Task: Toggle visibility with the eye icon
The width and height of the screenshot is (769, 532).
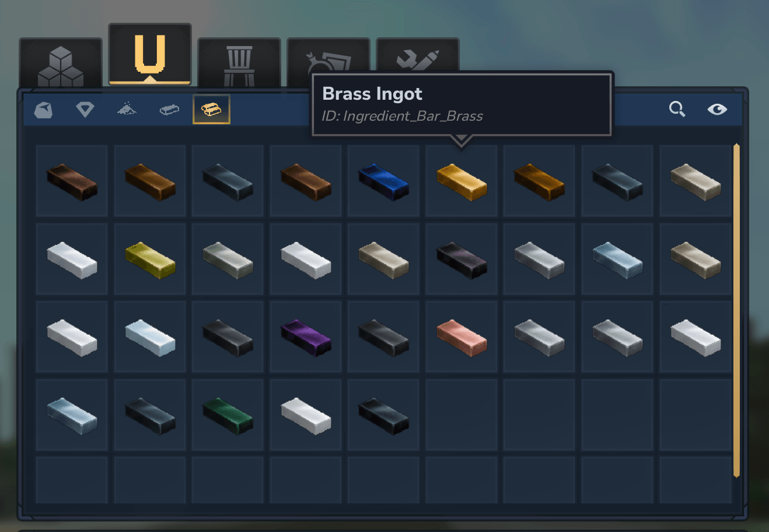Action: tap(717, 109)
